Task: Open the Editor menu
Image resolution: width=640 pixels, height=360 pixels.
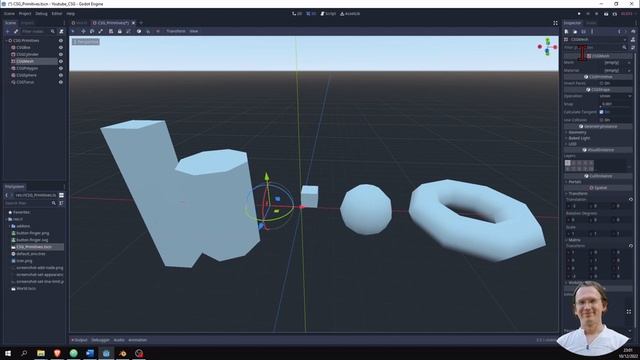Action: (57, 13)
